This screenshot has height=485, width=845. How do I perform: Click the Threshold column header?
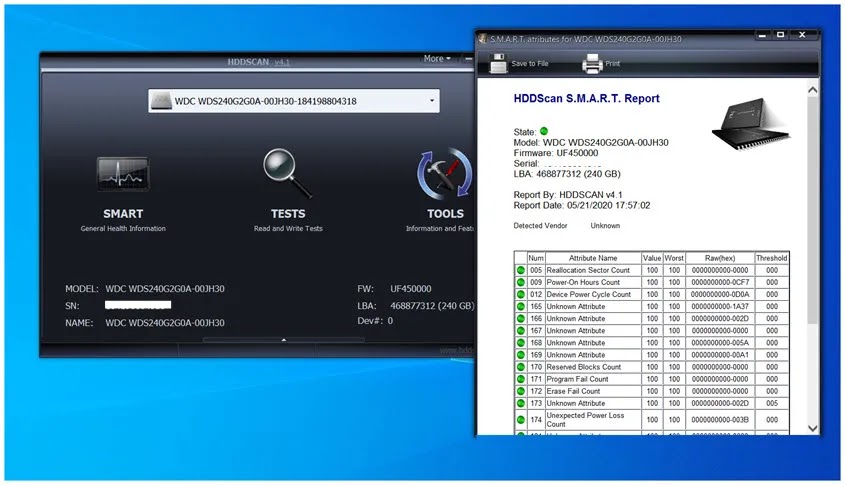pyautogui.click(x=772, y=258)
